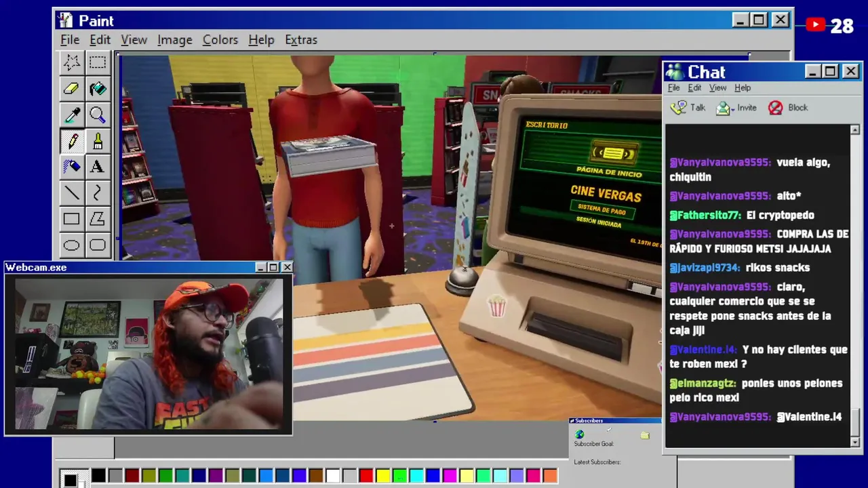Open the Chat window Help menu
The image size is (868, 488).
point(743,88)
